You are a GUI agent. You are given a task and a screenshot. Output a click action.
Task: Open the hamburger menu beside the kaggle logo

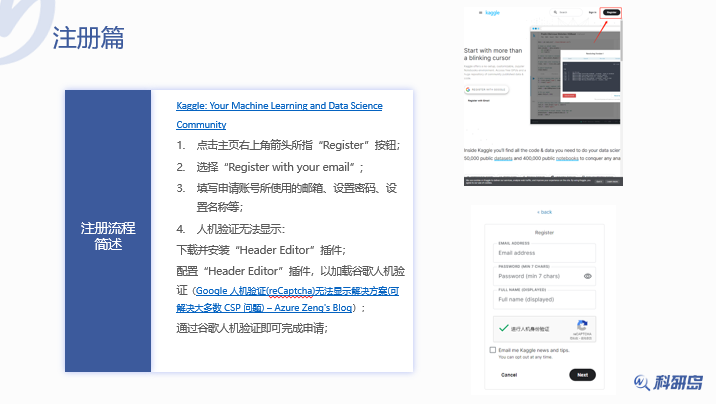[480, 13]
